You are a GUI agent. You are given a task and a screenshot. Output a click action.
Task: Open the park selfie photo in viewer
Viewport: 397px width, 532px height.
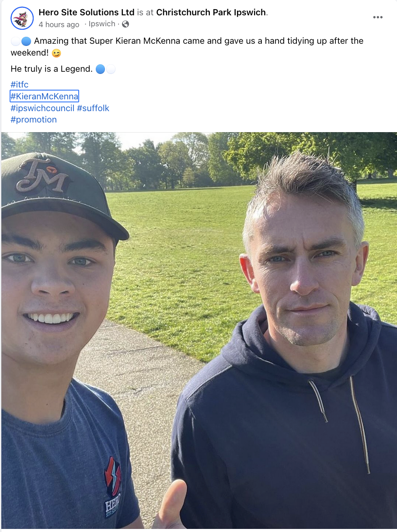[x=199, y=331]
